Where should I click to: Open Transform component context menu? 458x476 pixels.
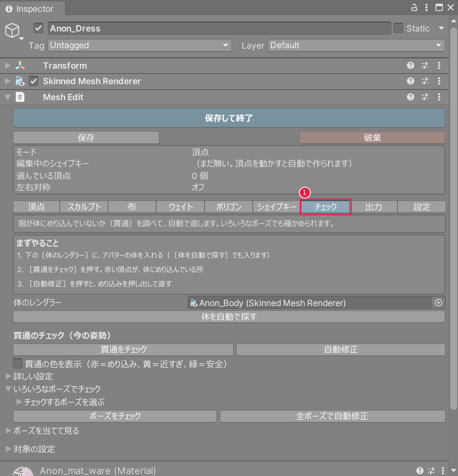439,65
